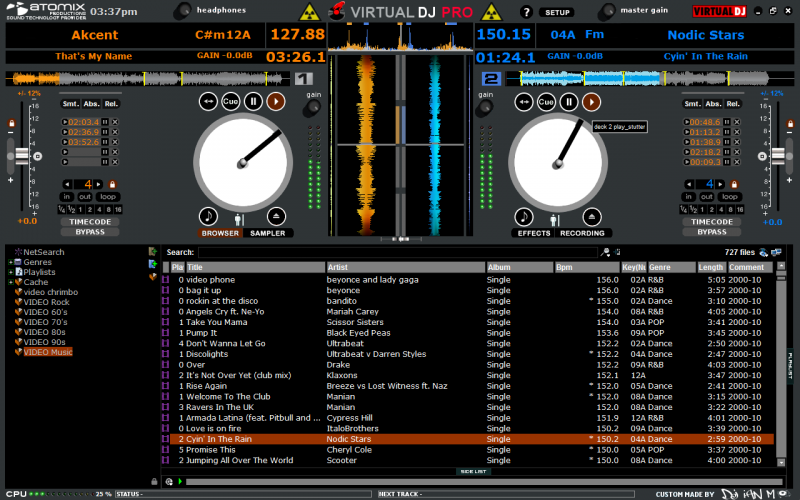800x500 pixels.
Task: Select 16-beat loop on deck 2
Action: pyautogui.click(x=739, y=210)
